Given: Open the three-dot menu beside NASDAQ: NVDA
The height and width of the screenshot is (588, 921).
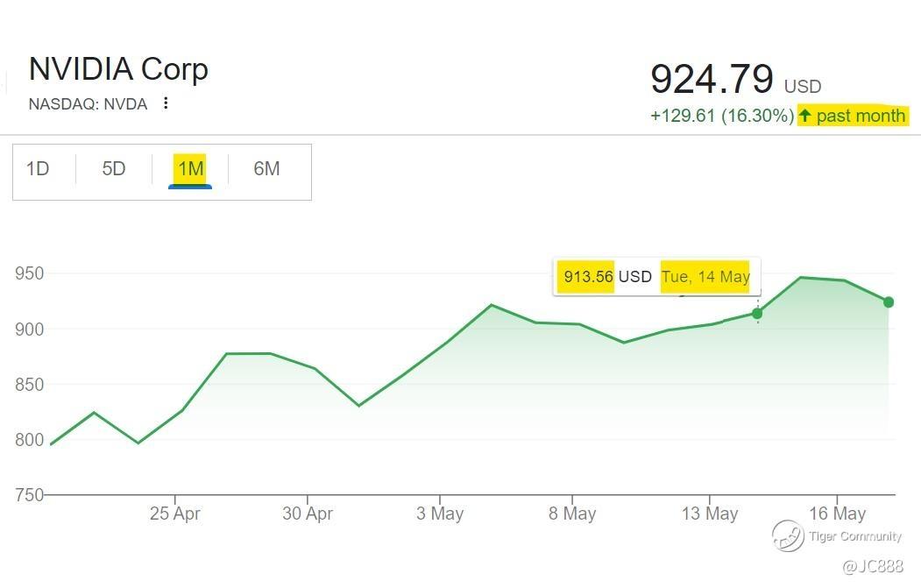Looking at the screenshot, I should pyautogui.click(x=165, y=103).
